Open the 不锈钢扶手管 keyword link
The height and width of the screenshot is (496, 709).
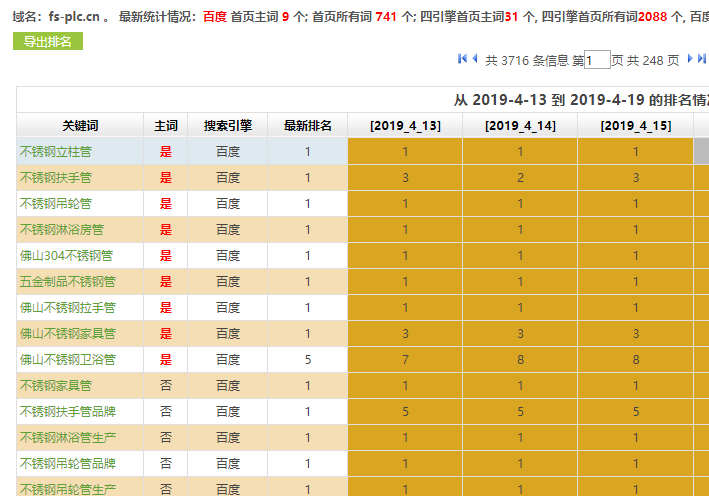point(56,178)
